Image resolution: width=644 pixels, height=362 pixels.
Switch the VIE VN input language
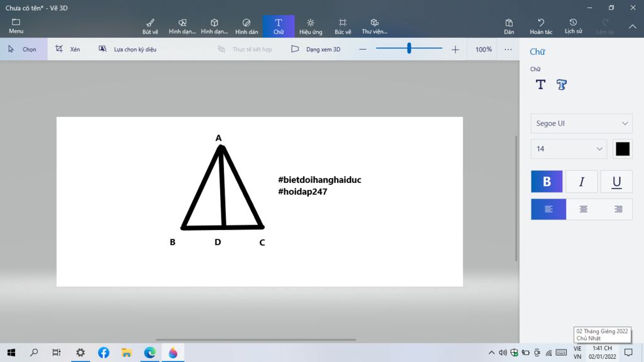(577, 353)
